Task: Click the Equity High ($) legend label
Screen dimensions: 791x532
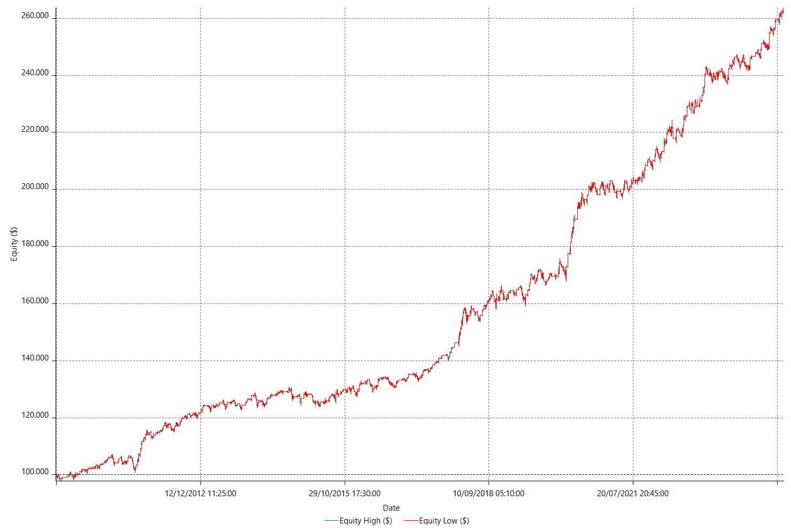Action: pyautogui.click(x=366, y=521)
